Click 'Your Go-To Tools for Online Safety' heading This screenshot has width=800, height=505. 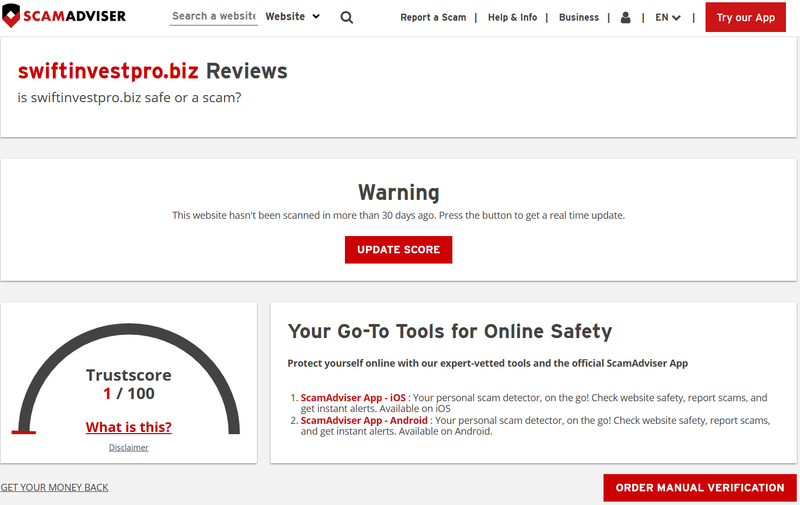[449, 332]
